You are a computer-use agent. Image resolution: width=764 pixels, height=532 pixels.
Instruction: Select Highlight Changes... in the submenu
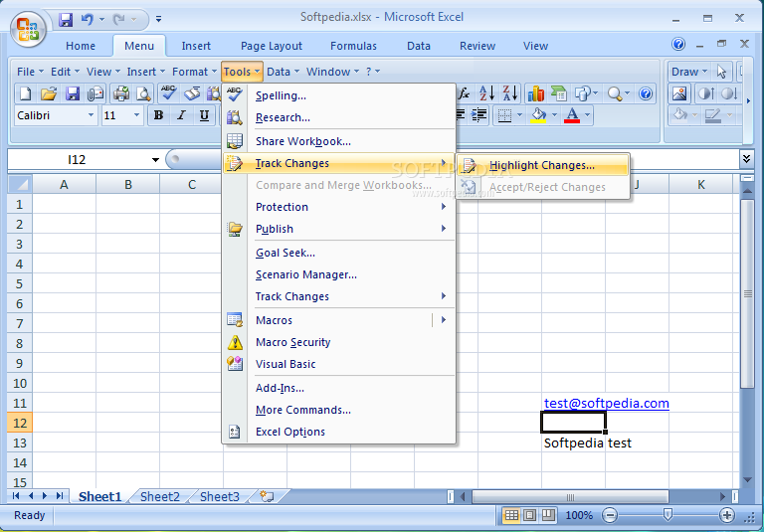click(x=542, y=165)
